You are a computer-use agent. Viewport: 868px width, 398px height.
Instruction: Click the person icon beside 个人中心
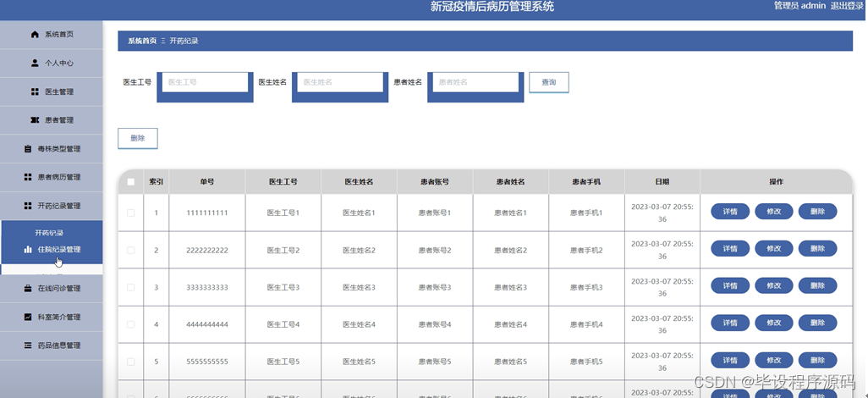(35, 64)
